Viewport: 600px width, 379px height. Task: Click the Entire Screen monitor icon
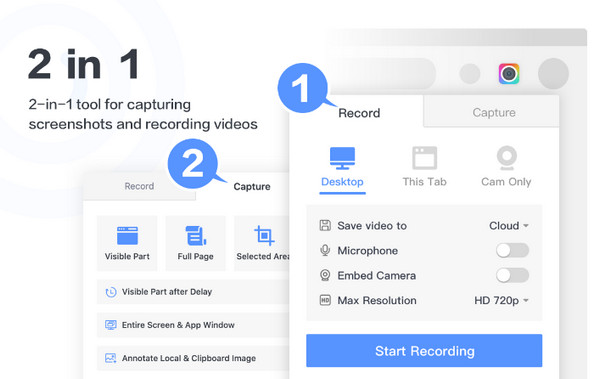coord(111,325)
